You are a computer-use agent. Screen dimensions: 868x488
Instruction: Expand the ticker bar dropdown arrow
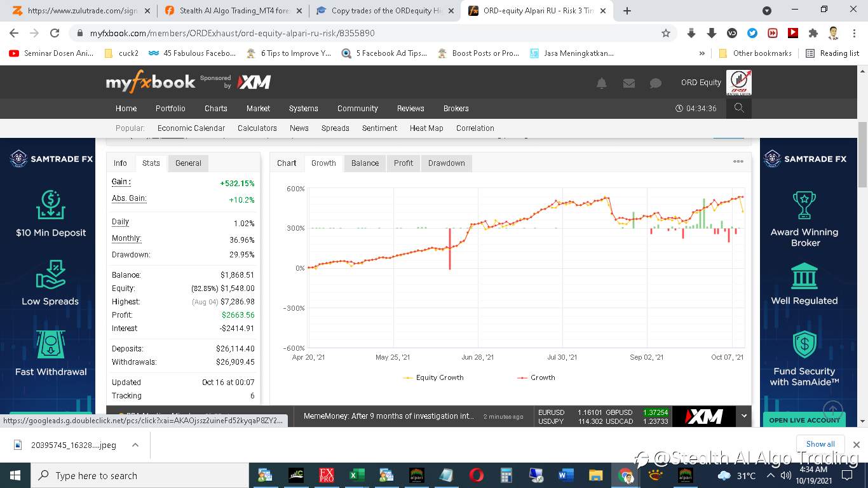click(744, 417)
